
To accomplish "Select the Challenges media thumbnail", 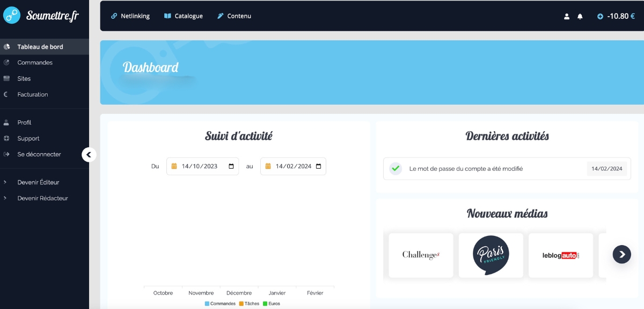I will click(x=421, y=255).
